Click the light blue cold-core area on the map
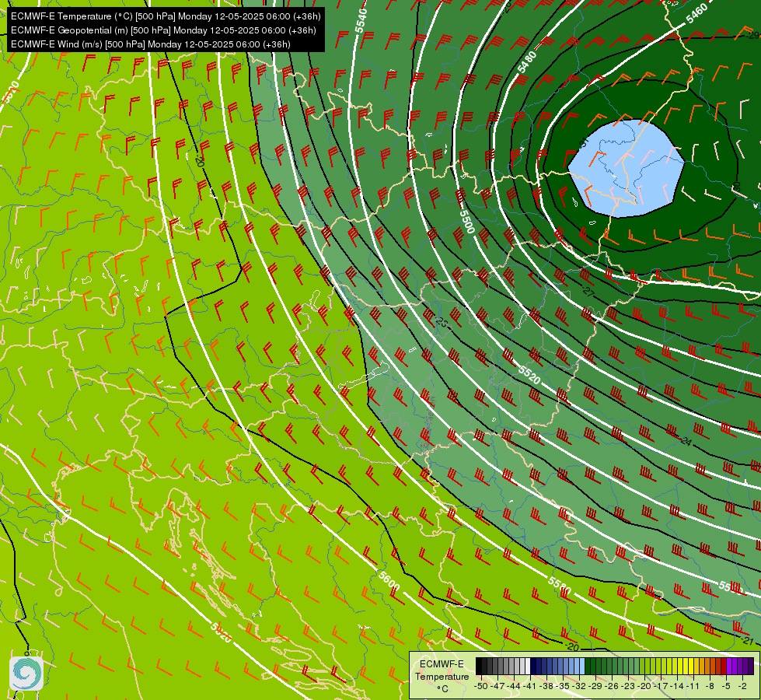The image size is (761, 700). click(626, 169)
